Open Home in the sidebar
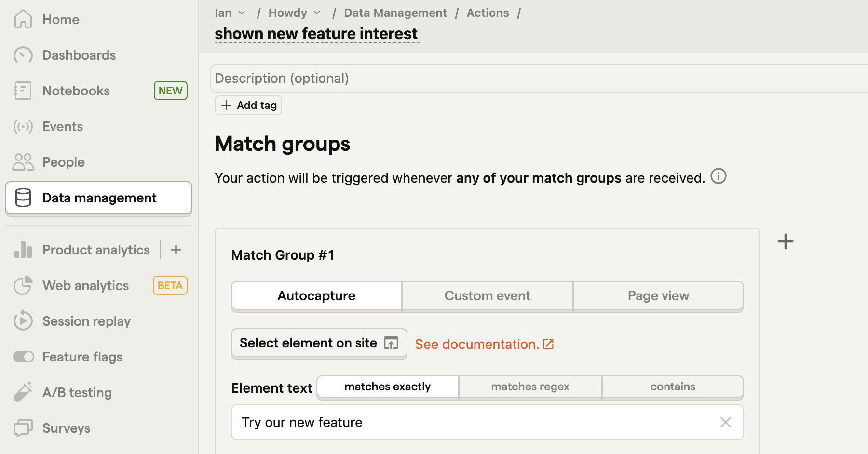Viewport: 868px width, 454px height. (x=98, y=19)
